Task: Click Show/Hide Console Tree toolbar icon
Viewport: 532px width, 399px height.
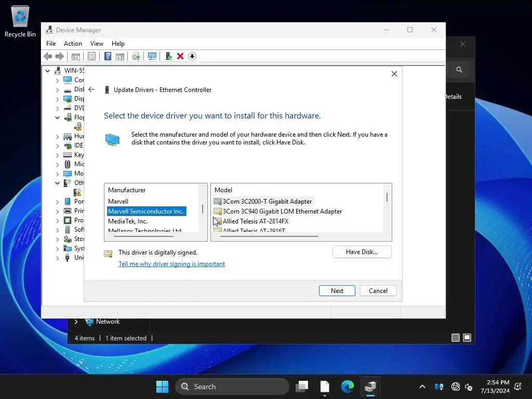Action: click(x=76, y=56)
